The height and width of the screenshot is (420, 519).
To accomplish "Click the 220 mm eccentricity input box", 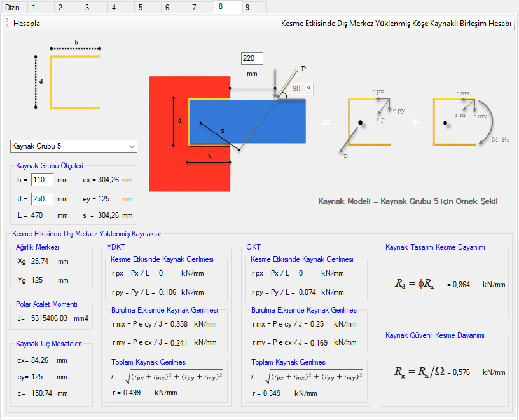I will coord(252,58).
